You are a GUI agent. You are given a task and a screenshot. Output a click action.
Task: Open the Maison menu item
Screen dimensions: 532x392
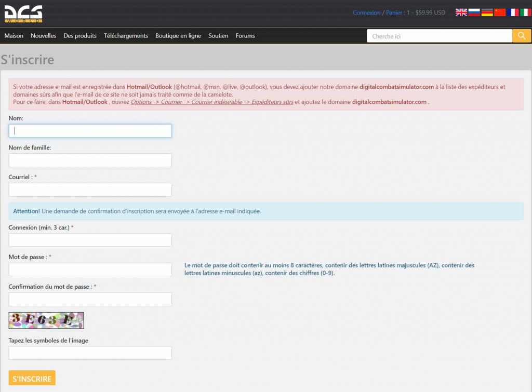coord(14,36)
